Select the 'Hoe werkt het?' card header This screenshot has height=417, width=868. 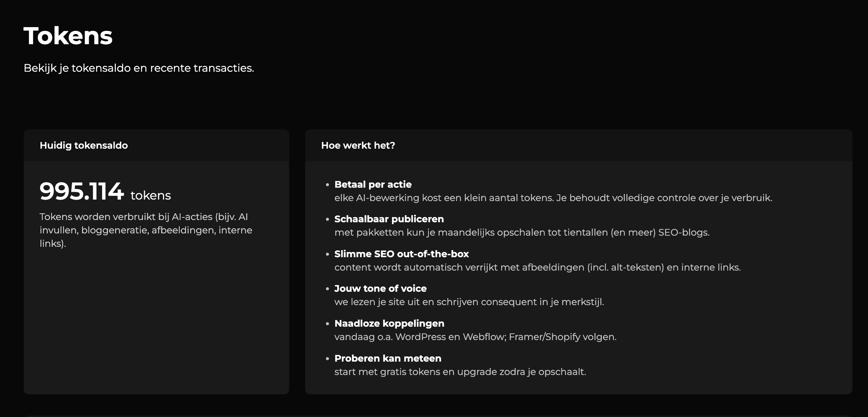(x=358, y=145)
